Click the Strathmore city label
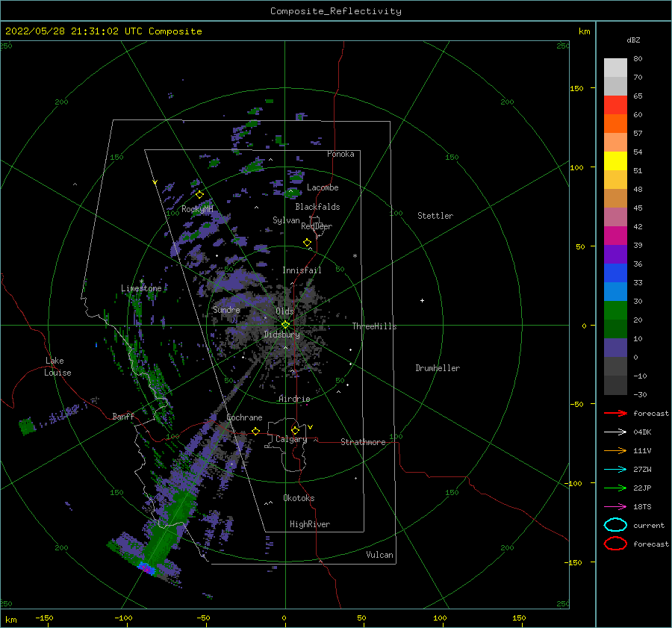The image size is (672, 628). click(363, 442)
